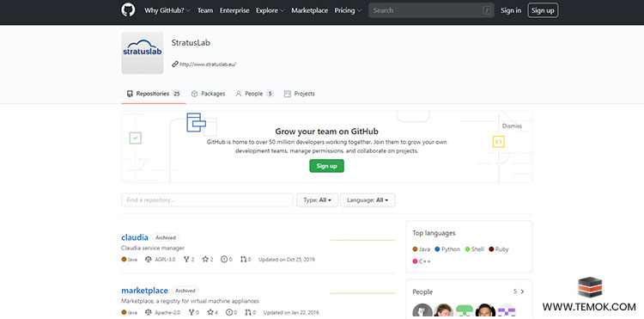This screenshot has width=644, height=319.
Task: Click 'Updated on Oct 25, 2019' text
Action: point(287,260)
